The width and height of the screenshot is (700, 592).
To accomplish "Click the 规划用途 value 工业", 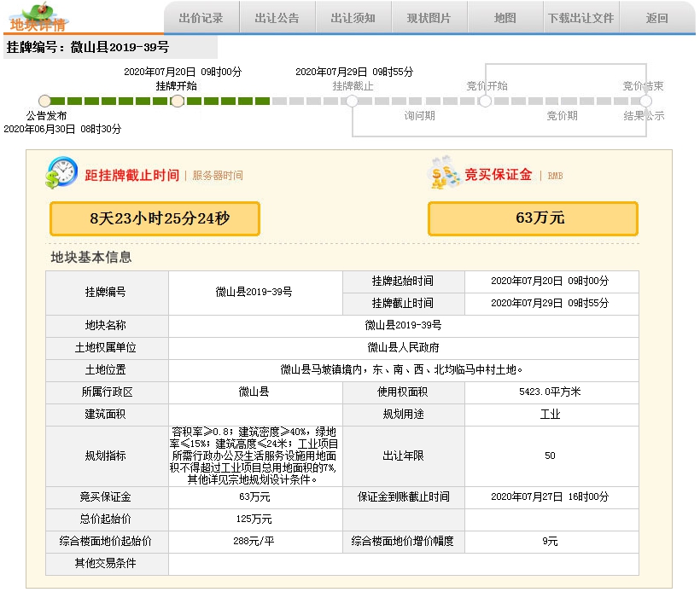I will coord(550,415).
